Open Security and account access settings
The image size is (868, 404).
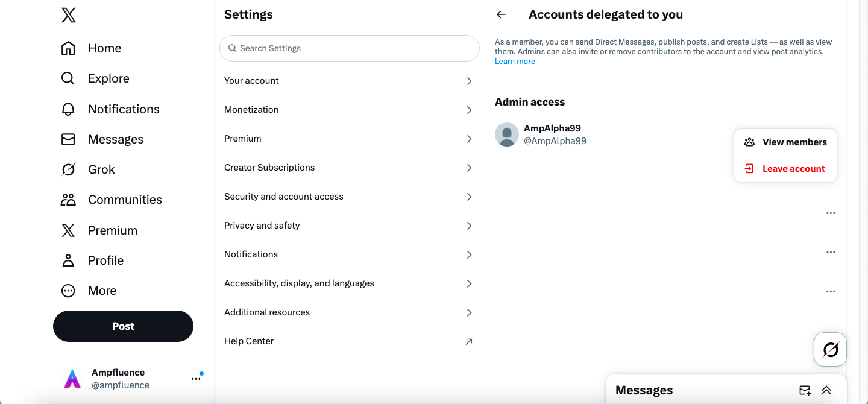(x=348, y=197)
